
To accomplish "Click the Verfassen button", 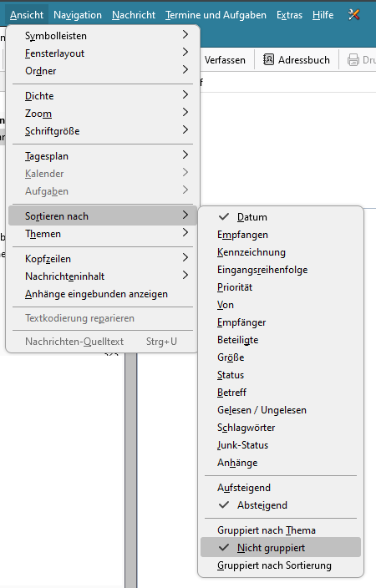I will (x=225, y=60).
